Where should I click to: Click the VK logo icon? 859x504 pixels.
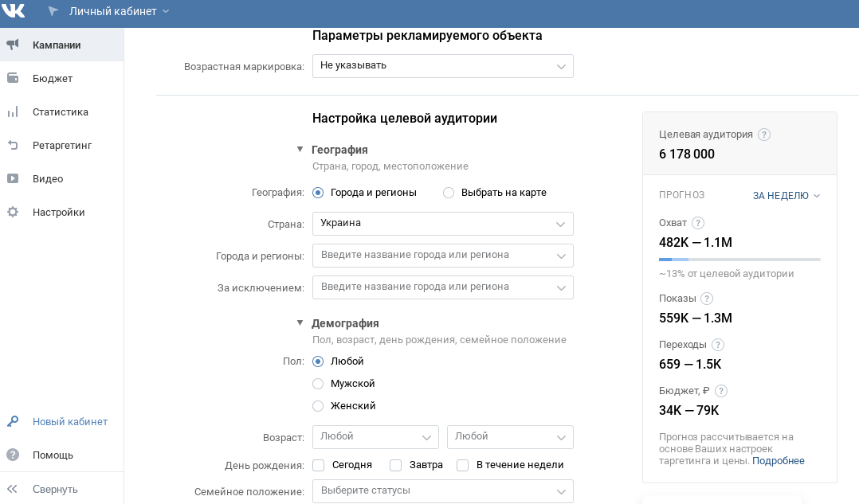14,11
